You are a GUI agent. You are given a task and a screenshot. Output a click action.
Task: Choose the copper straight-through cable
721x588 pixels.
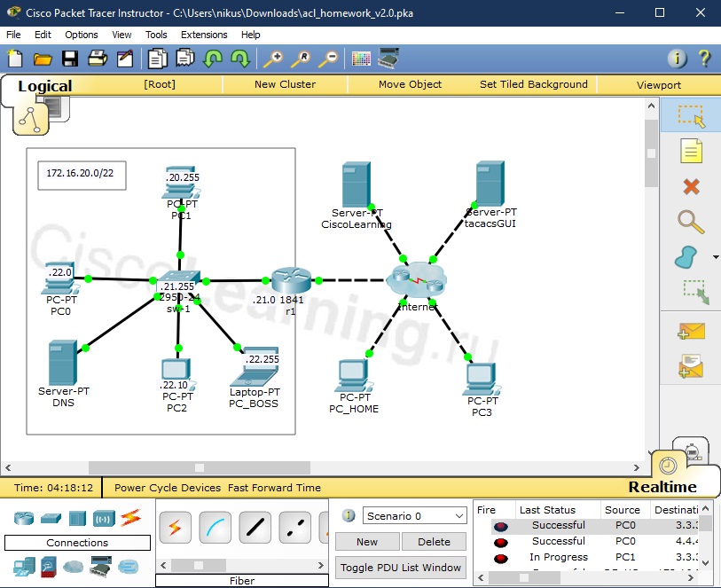(255, 528)
